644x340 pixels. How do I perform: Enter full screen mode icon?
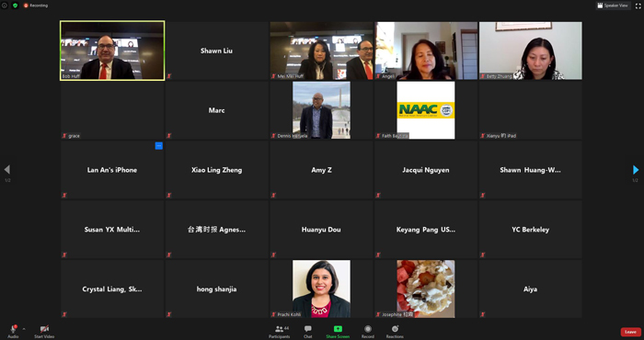click(638, 6)
